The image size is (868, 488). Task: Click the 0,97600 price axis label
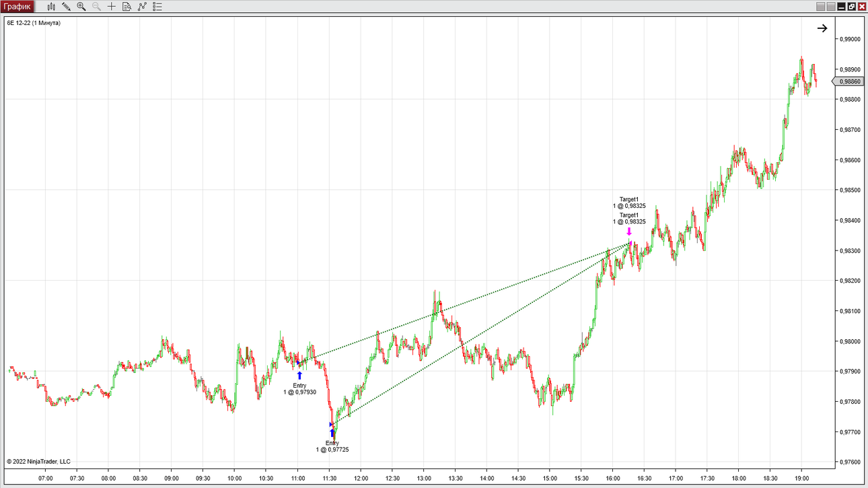coord(850,462)
